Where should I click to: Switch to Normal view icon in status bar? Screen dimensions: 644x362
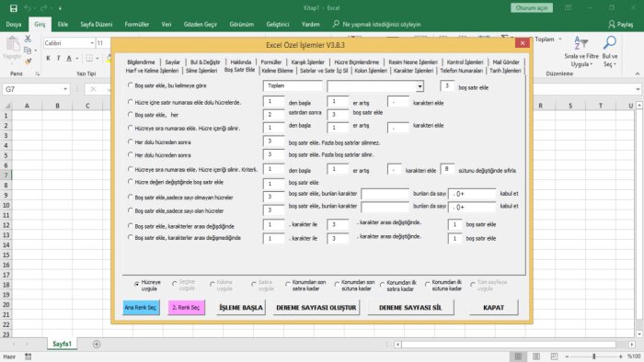(518, 356)
